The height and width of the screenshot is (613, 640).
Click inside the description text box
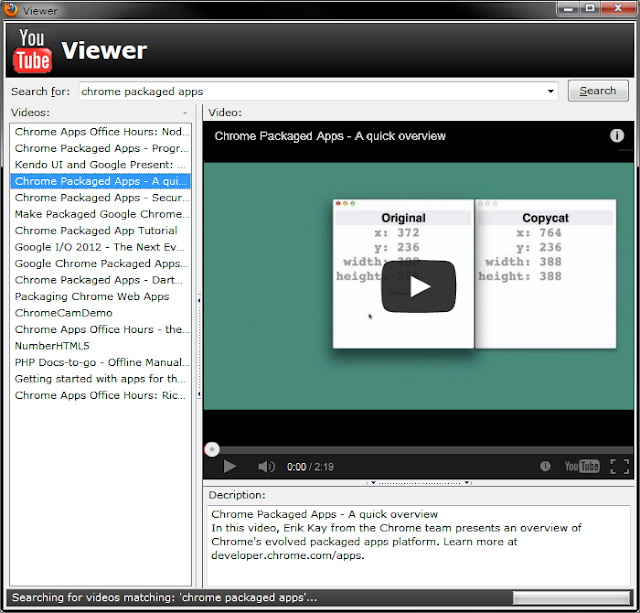pyautogui.click(x=419, y=545)
